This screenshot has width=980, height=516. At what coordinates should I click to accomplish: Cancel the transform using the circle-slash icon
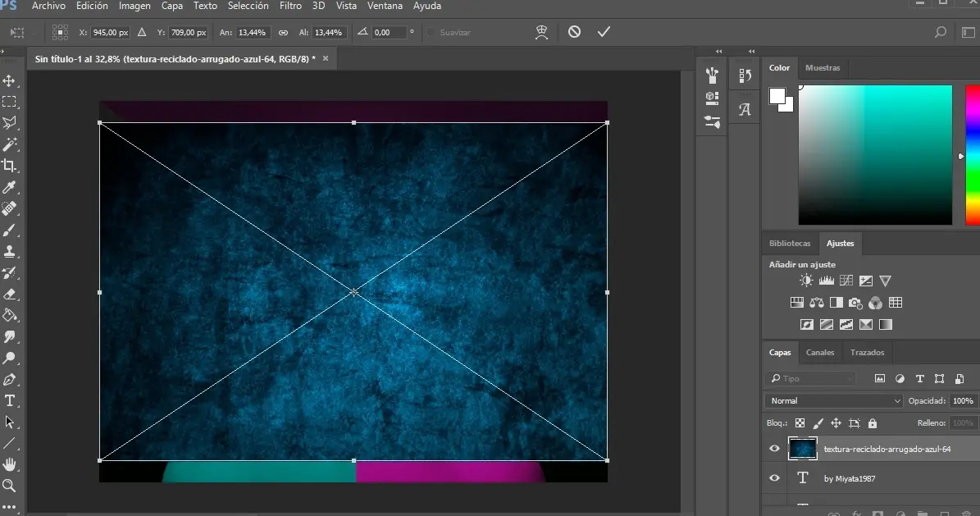coord(574,32)
